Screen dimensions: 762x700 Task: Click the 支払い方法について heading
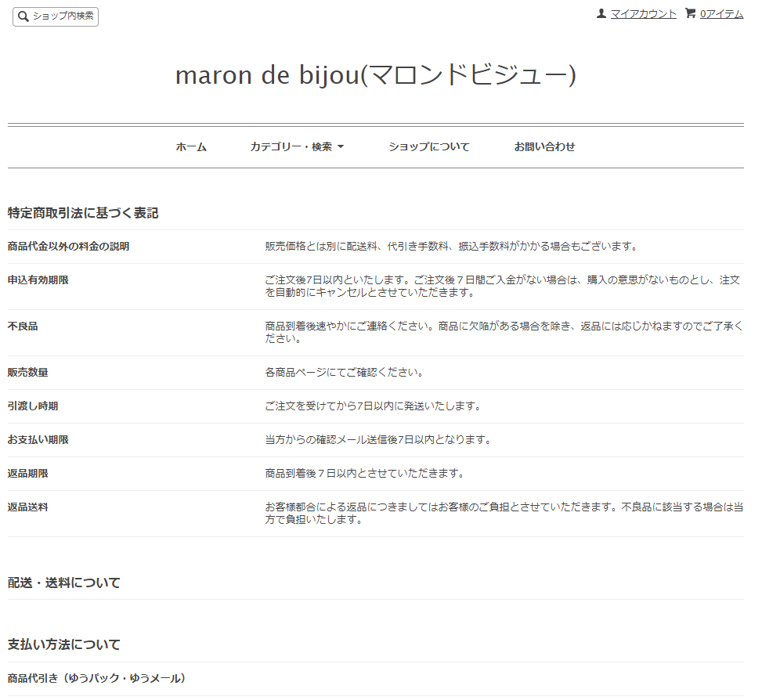click(64, 644)
